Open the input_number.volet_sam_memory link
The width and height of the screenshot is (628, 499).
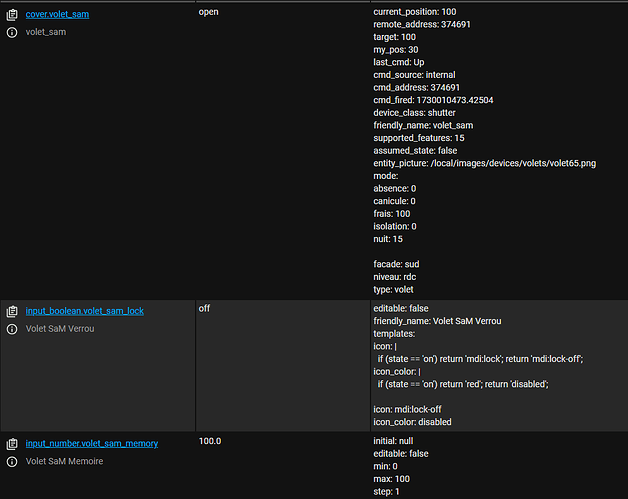click(x=92, y=443)
